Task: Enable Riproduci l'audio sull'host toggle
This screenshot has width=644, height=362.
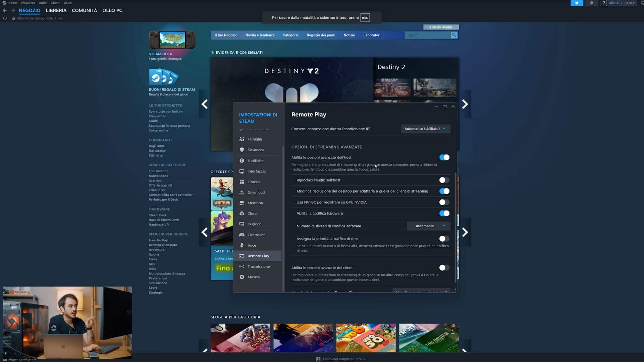Action: (444, 180)
